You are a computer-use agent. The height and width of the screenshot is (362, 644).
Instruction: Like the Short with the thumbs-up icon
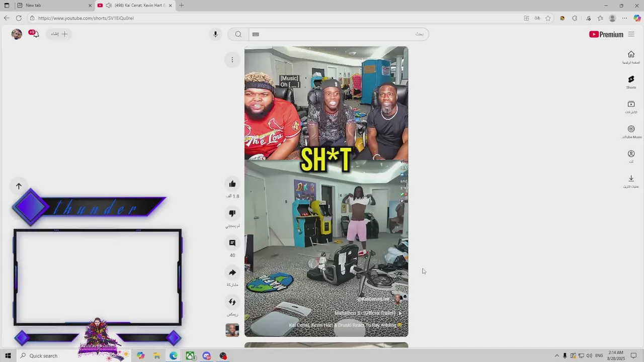[x=232, y=184]
